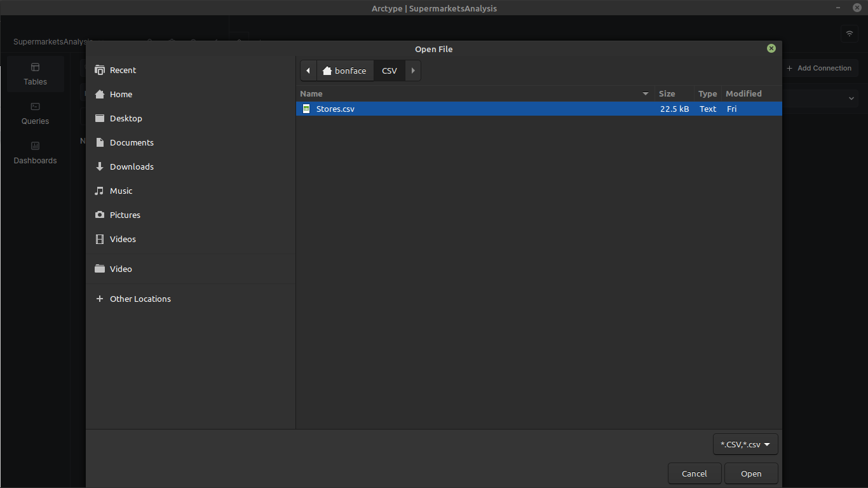
Task: Click Other Locations in the places sidebar
Action: (x=140, y=299)
